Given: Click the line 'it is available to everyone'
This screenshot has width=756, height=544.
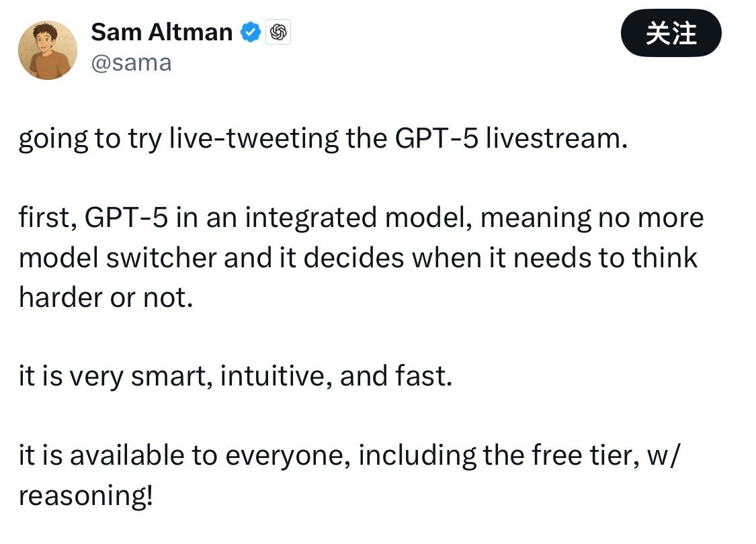Looking at the screenshot, I should point(185,455).
